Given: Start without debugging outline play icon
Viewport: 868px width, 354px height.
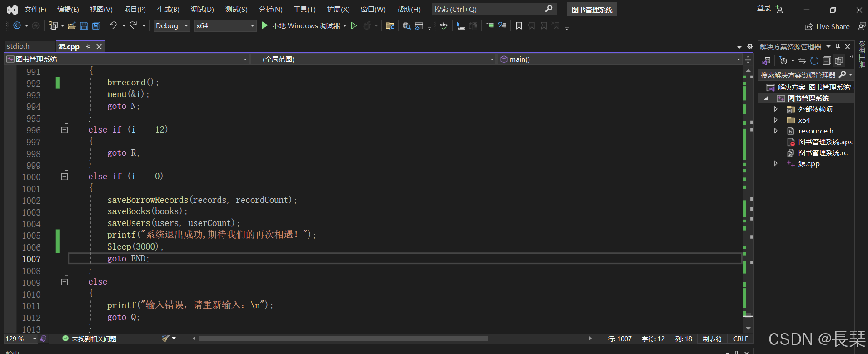Looking at the screenshot, I should [x=354, y=26].
